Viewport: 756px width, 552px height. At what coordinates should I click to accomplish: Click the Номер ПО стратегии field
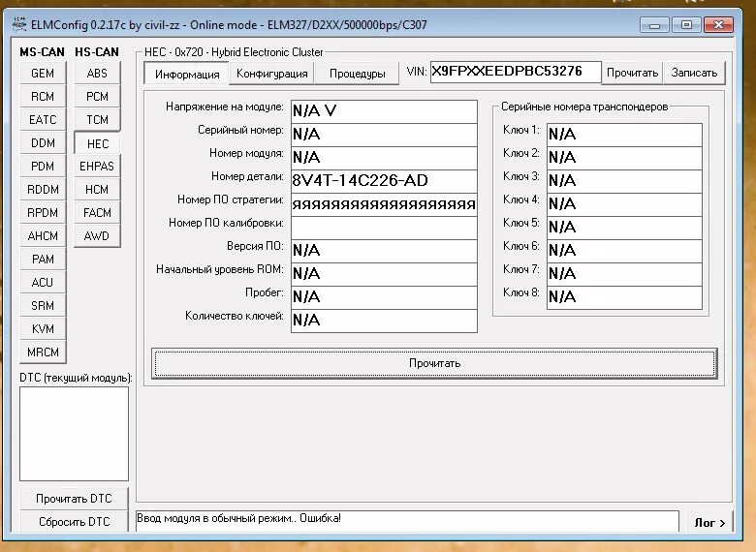(384, 204)
